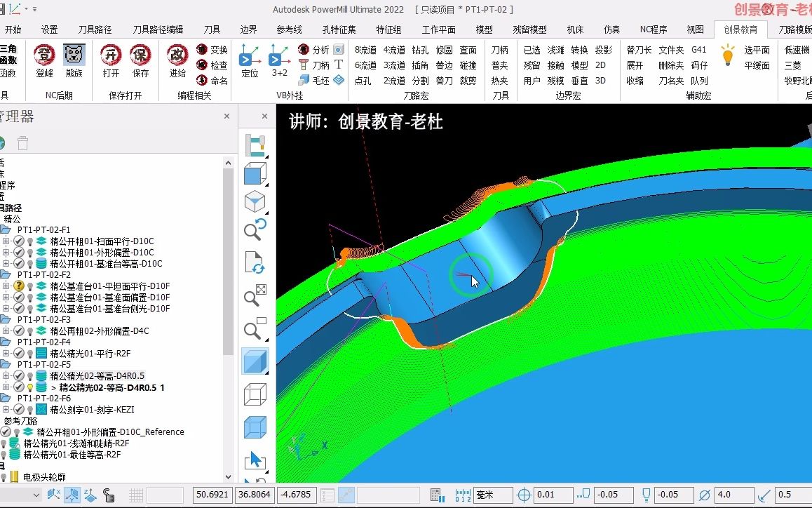Click the 浅滩 boundary macro button
Screen dimensions: 812x508
point(555,50)
